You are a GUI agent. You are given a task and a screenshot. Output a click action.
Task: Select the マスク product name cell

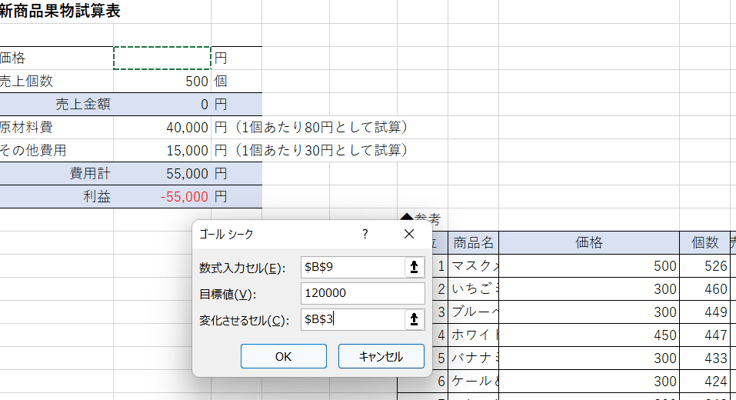coord(473,266)
